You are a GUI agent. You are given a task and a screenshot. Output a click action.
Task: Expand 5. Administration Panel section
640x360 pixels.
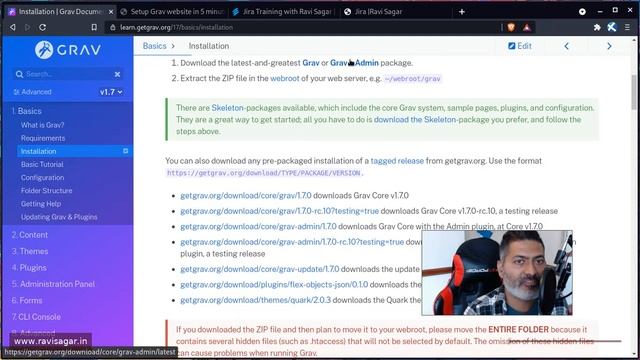pyautogui.click(x=53, y=284)
